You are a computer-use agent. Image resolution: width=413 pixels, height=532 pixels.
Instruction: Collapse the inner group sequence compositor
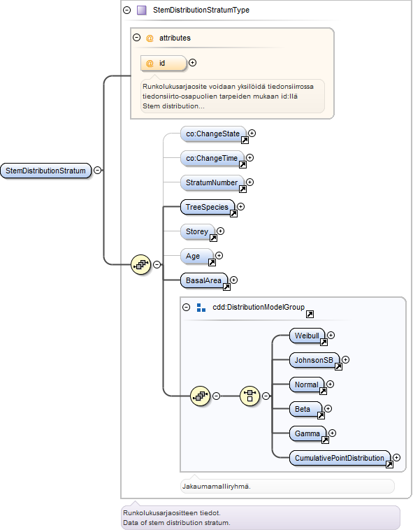(x=217, y=396)
